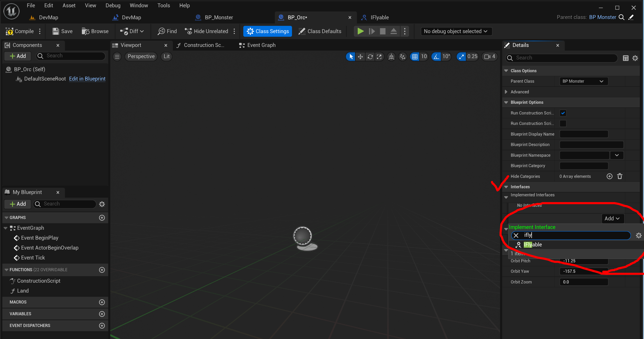Screen dimensions: 644x339
Task: Browse to asset in Content Browser
Action: tap(95, 31)
